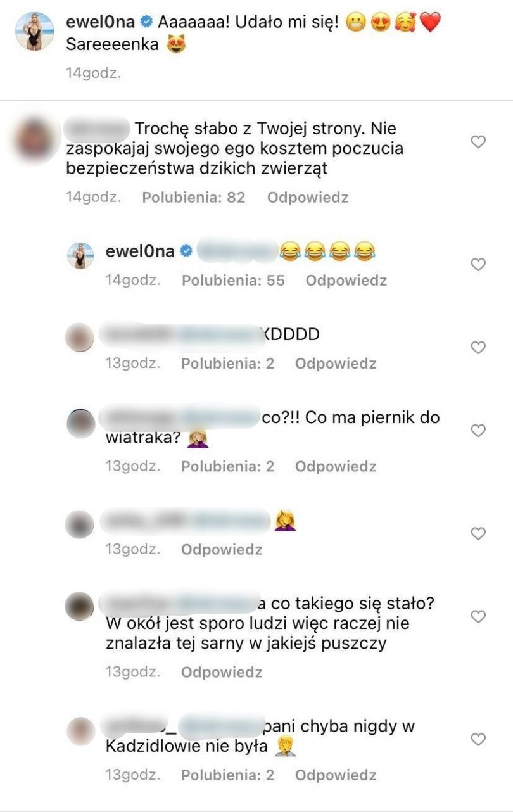This screenshot has height=812, width=513.
Task: Click Odpowiedz under the XDDDD comment
Action: point(336,364)
